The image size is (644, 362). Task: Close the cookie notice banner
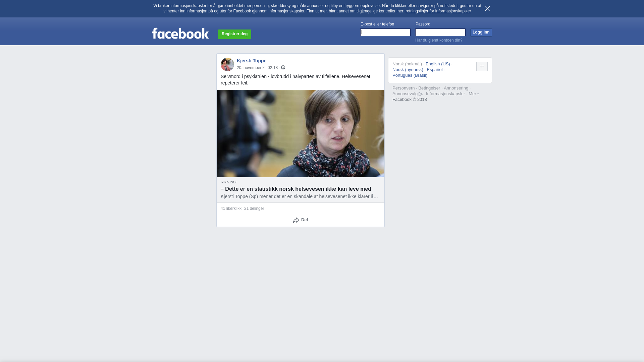[x=487, y=9]
